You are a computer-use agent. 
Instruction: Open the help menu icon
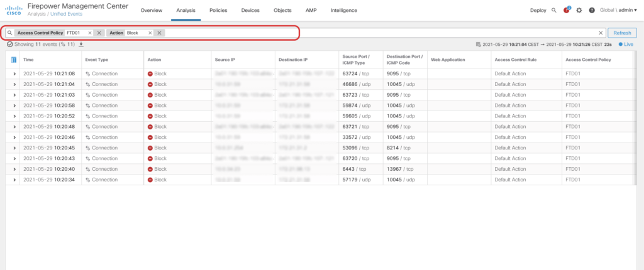(592, 10)
